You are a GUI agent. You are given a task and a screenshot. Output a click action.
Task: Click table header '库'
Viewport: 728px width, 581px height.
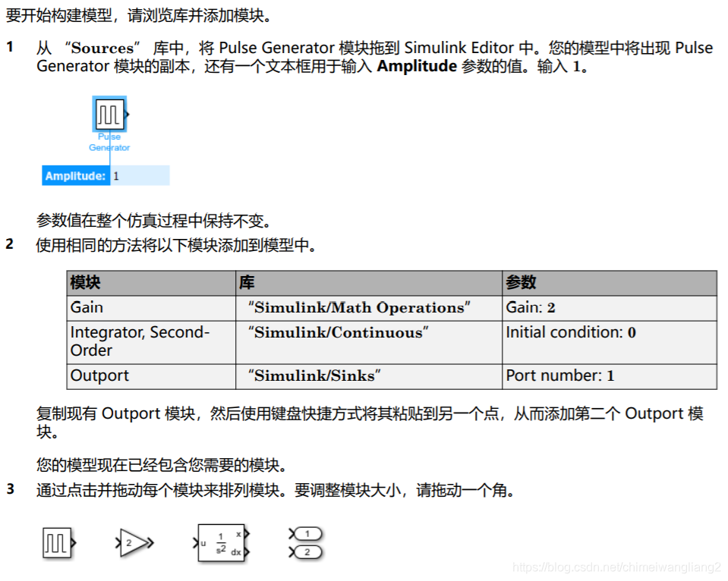pos(369,283)
